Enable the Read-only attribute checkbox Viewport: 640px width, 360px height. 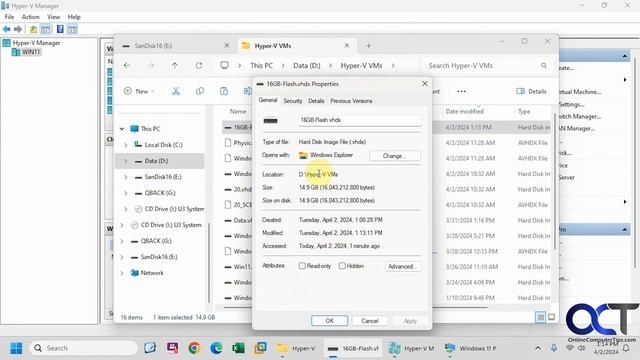302,266
